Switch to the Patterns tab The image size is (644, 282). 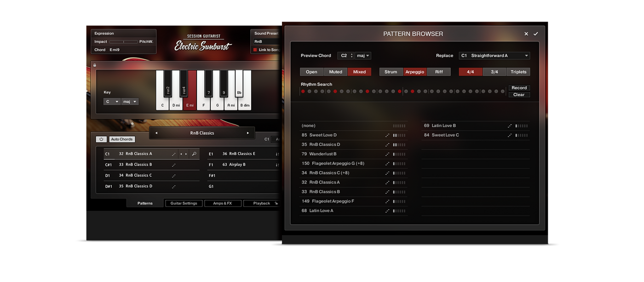click(x=145, y=203)
